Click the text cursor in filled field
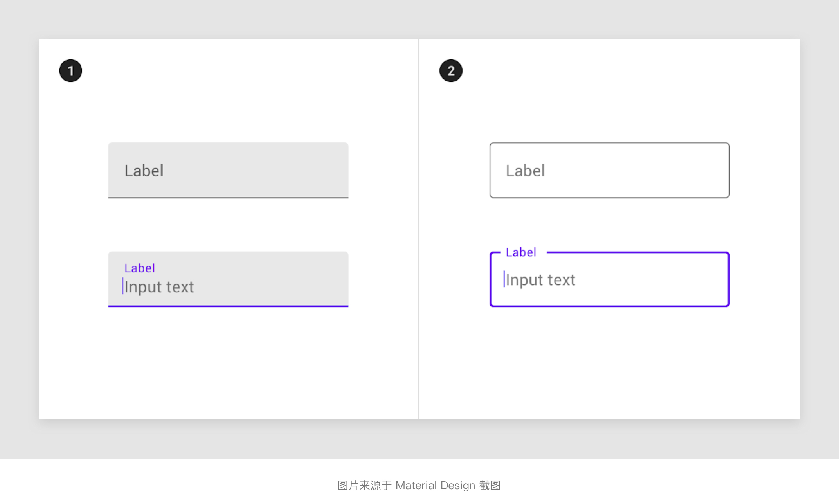The width and height of the screenshot is (839, 504). pos(122,286)
